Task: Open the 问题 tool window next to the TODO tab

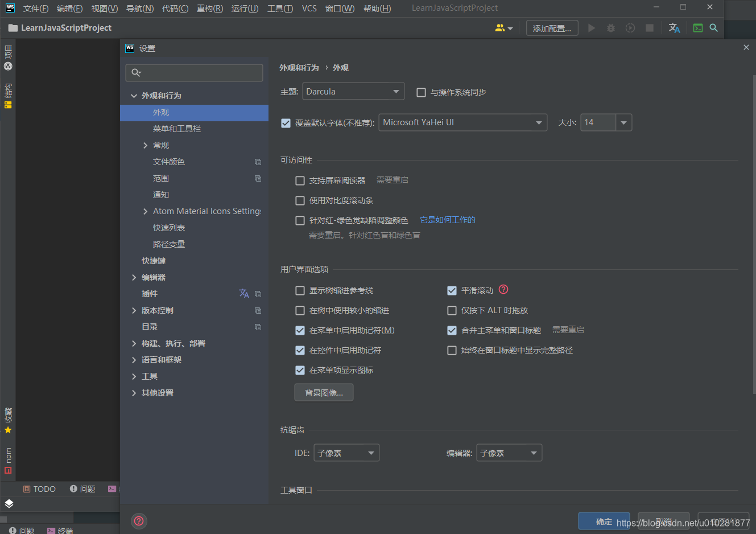Action: 82,489
